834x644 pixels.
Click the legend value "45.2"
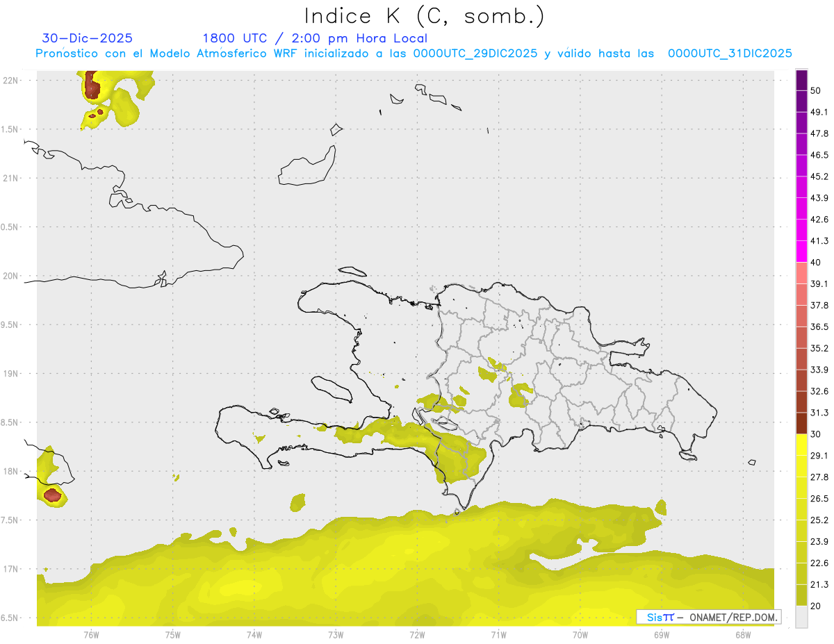coord(819,176)
